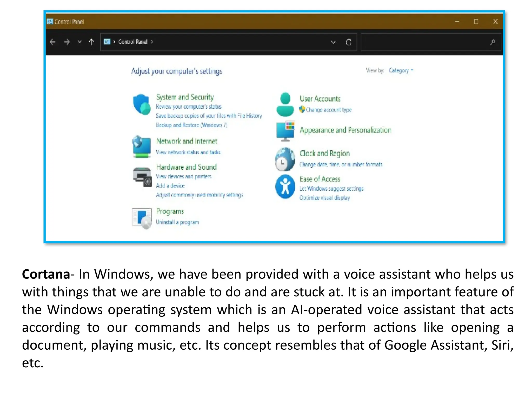
Task: Click the Back navigation arrow
Action: tap(53, 42)
